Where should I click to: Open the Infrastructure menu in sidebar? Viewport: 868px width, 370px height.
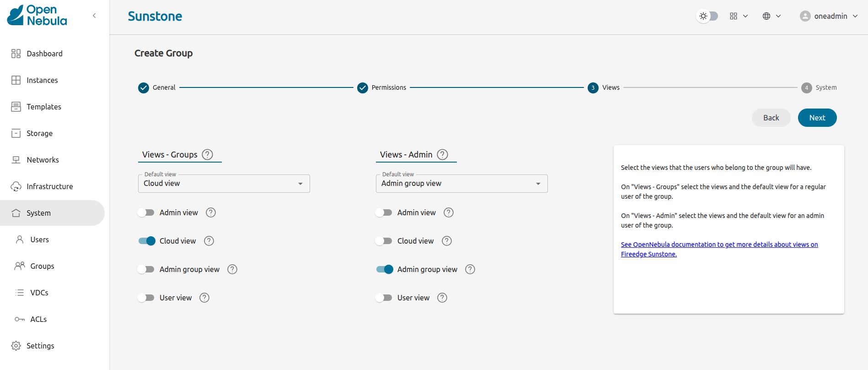[x=49, y=186]
